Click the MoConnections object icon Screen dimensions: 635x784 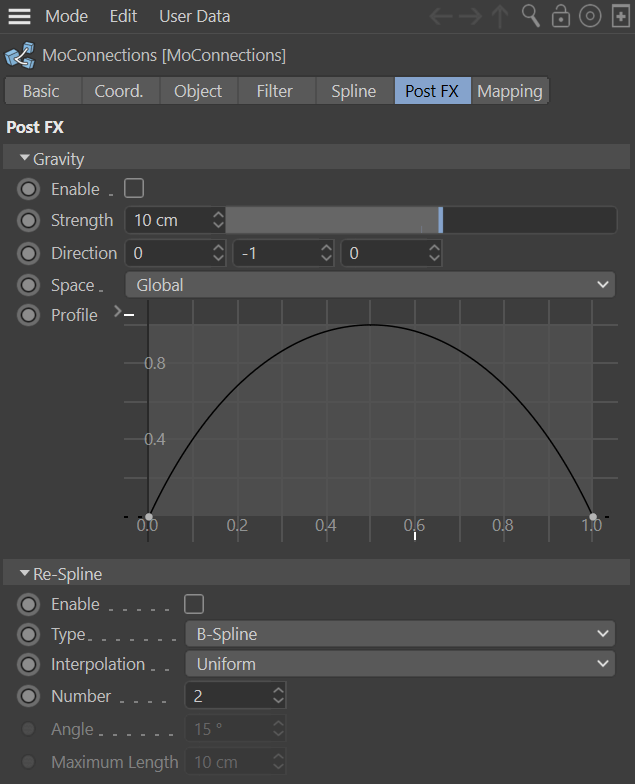17,55
